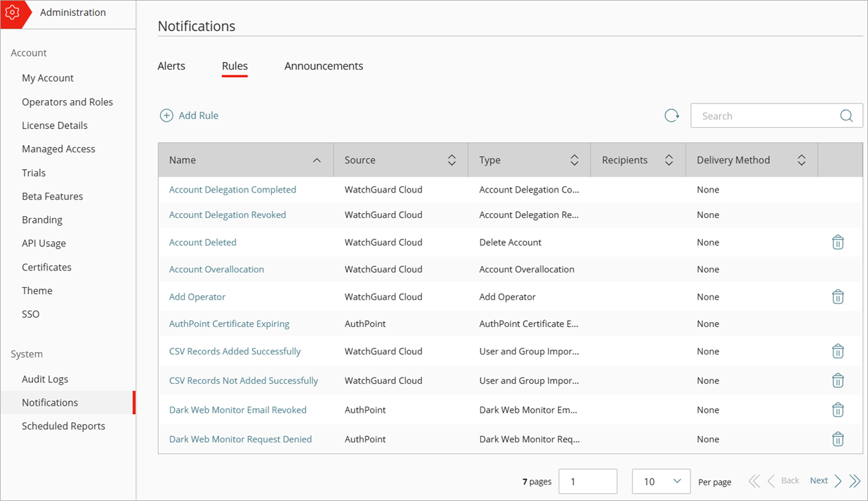Screen dimensions: 868x501
Task: Click the magnifying glass in the Search box
Action: click(x=846, y=115)
